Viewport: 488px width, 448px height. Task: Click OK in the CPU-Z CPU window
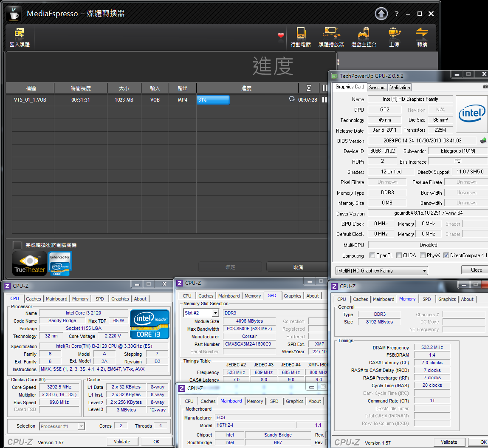click(x=157, y=442)
